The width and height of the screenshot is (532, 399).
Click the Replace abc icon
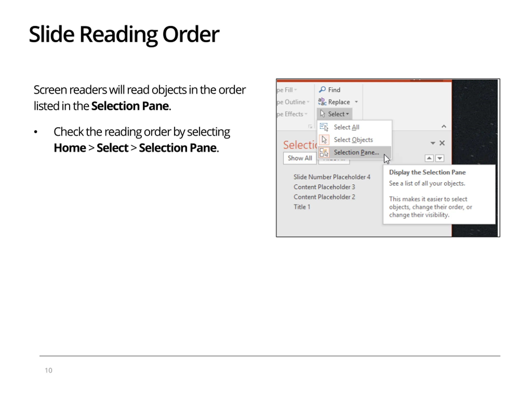[322, 102]
